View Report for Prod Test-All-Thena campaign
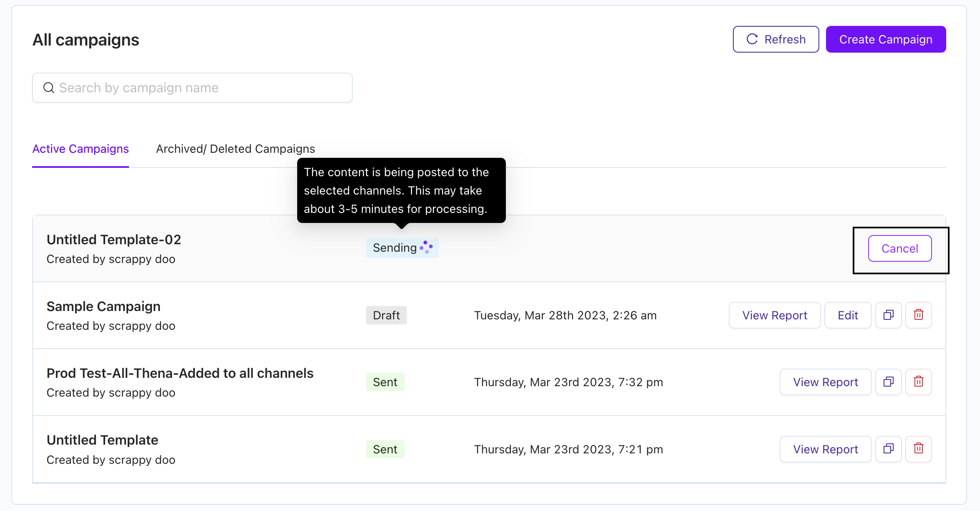980x511 pixels. point(825,382)
